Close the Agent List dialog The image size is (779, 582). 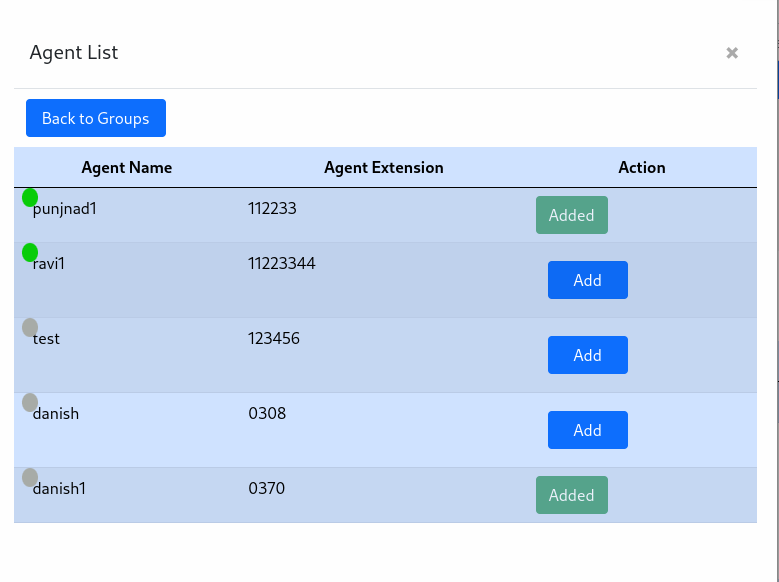[732, 53]
